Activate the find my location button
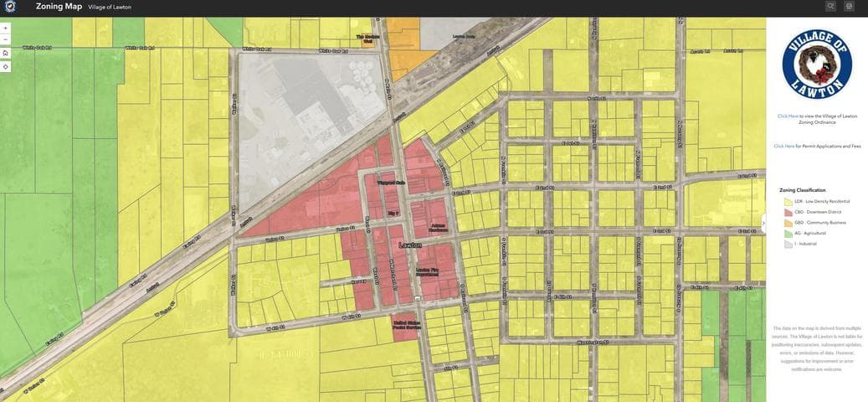The image size is (868, 402). [x=6, y=66]
